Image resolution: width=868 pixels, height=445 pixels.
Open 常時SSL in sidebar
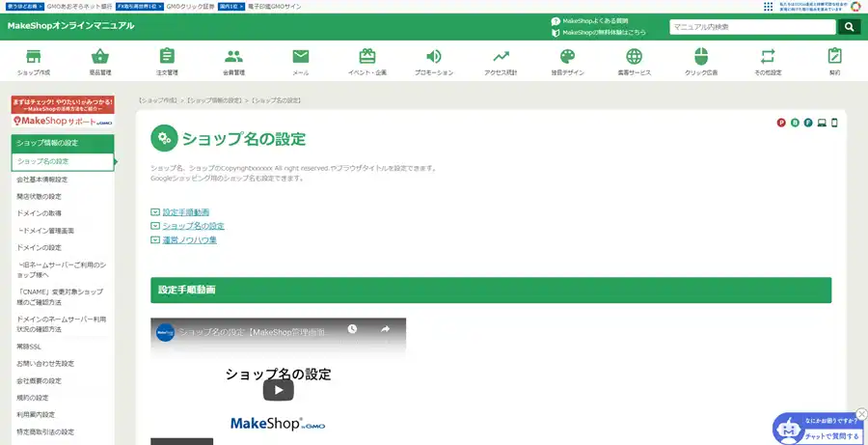click(x=29, y=347)
